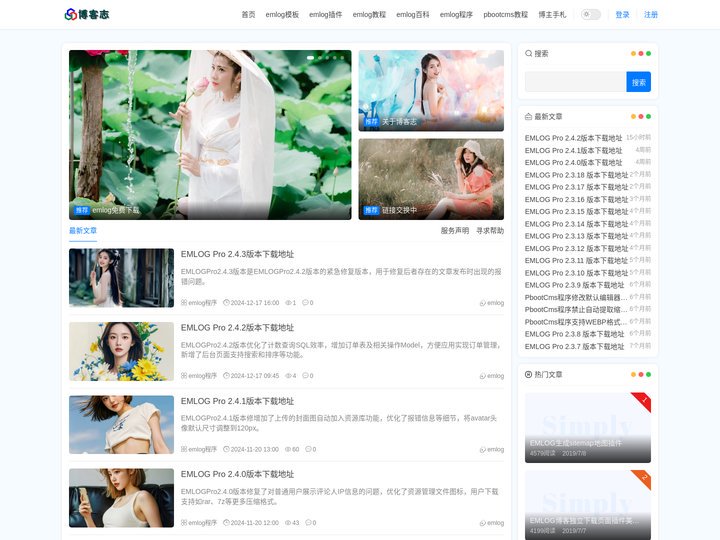Click author emlog icon on 2.4.3 article
This screenshot has height=540, width=720.
(483, 303)
